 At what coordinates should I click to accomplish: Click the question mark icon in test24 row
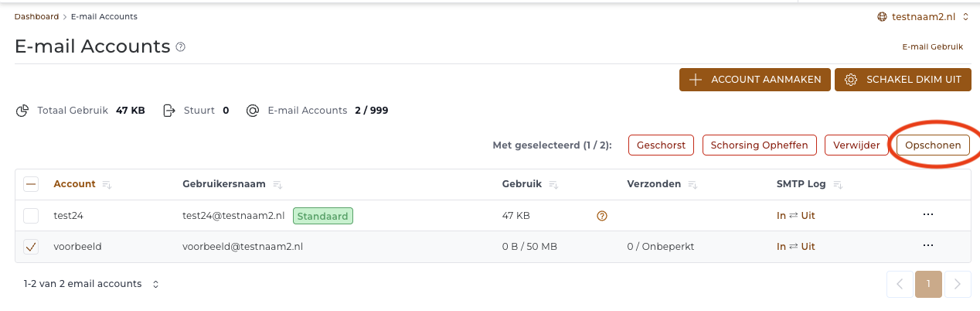(602, 216)
